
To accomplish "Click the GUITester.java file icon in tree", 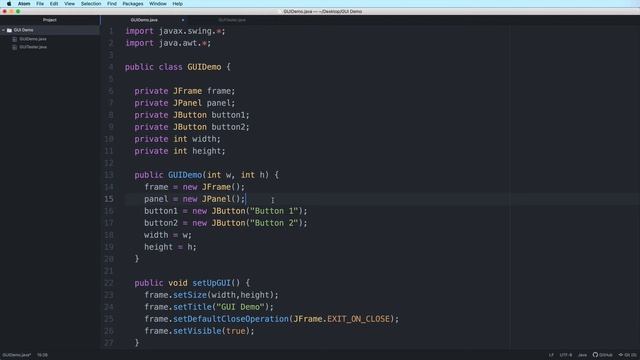I will [15, 47].
